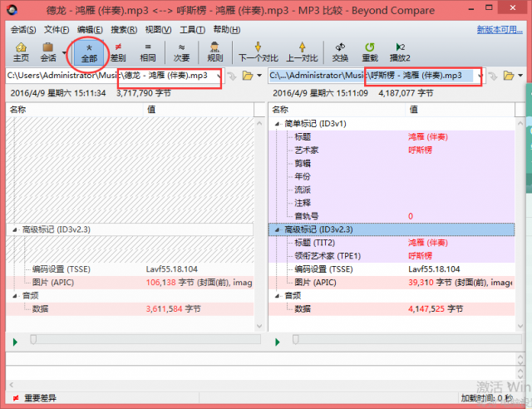The image size is (532, 409).
Task: Open left browse folder dropdown arrow
Action: point(259,76)
